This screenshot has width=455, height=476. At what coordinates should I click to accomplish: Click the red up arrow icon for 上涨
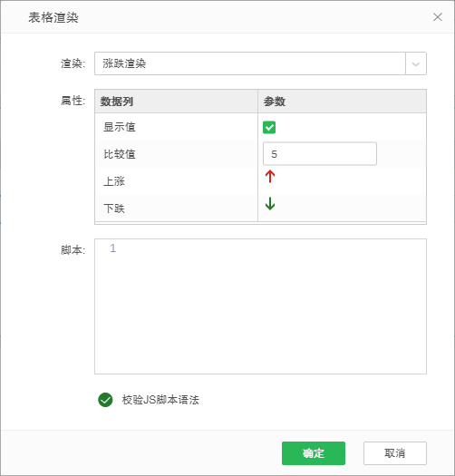270,177
